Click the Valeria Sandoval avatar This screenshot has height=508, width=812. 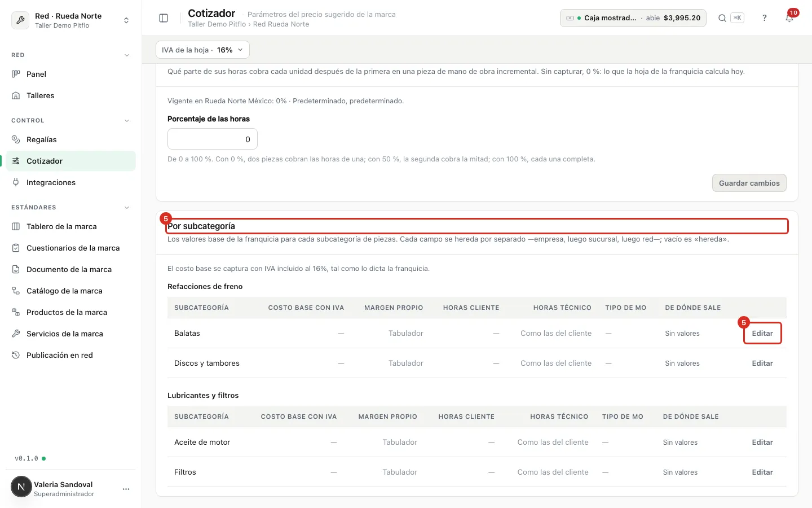point(21,487)
